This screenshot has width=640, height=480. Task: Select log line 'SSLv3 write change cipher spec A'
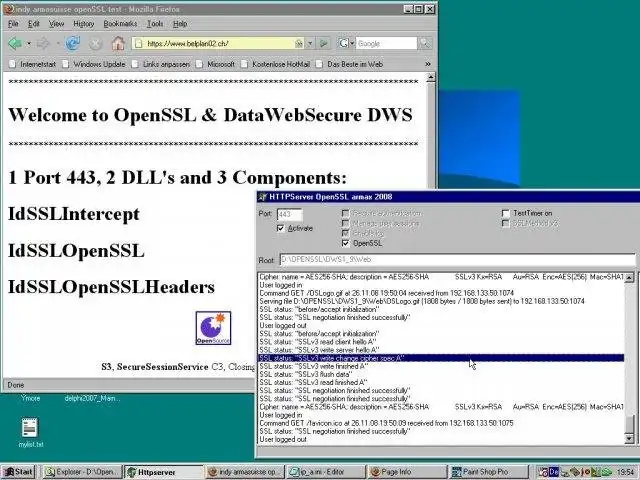441,358
